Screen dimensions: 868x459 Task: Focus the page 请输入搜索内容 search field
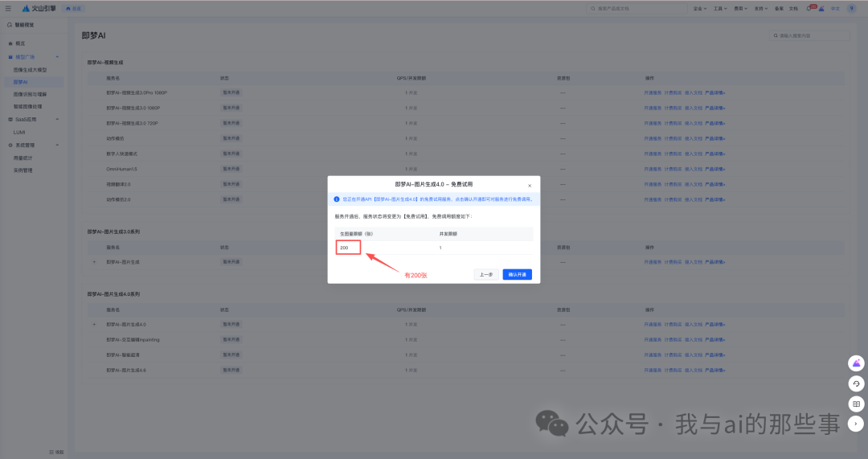[x=809, y=35]
